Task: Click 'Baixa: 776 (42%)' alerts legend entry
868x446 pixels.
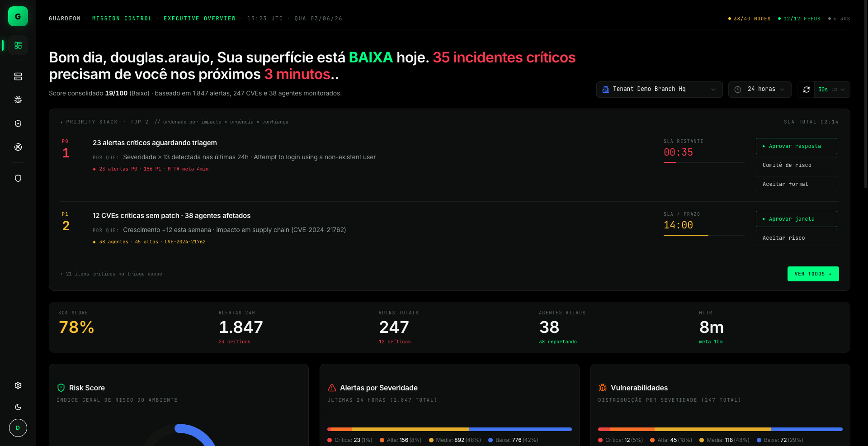Action: pyautogui.click(x=513, y=440)
